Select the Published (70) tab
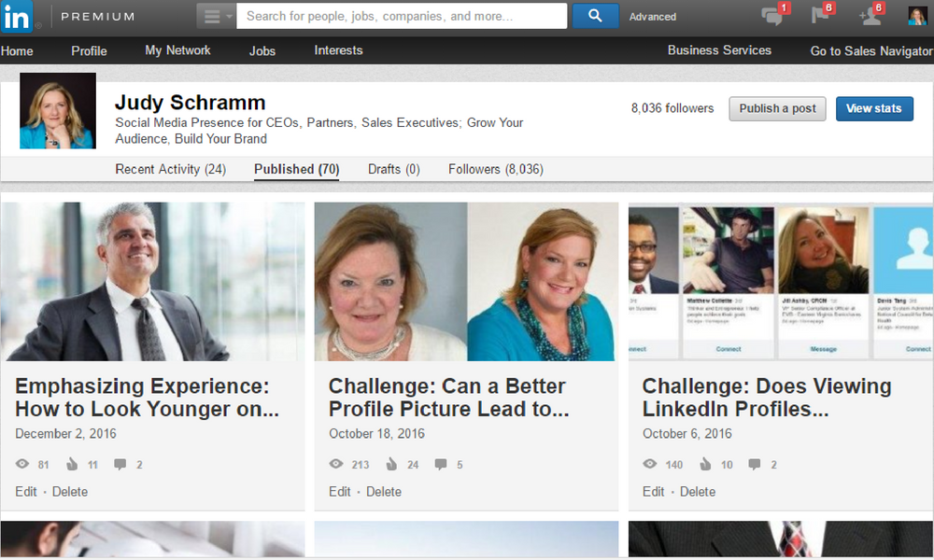Image resolution: width=934 pixels, height=560 pixels. pos(297,170)
